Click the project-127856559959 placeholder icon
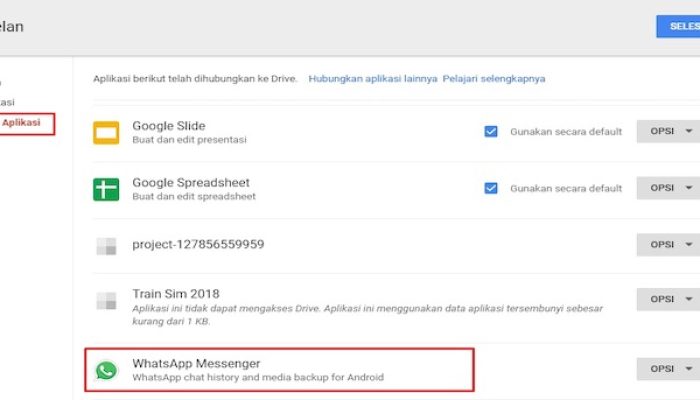The height and width of the screenshot is (400, 700). click(106, 246)
